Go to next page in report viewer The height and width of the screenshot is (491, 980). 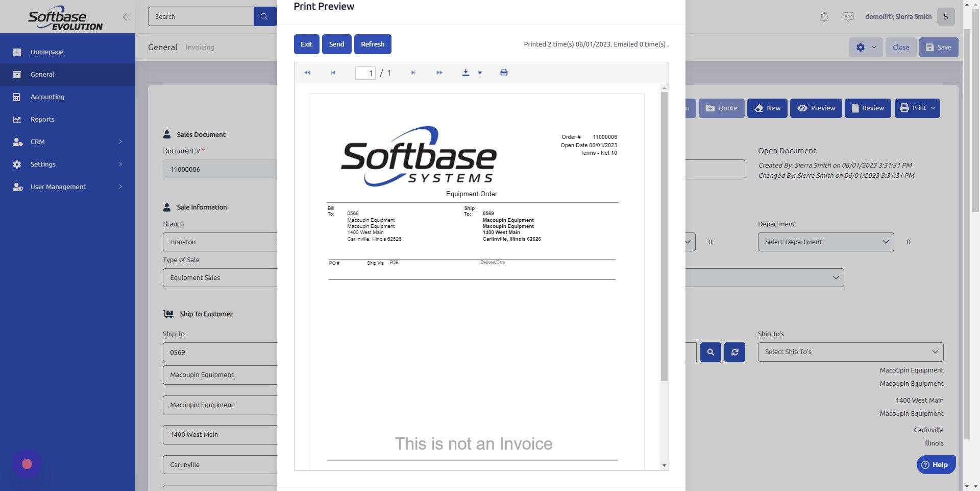pos(413,73)
